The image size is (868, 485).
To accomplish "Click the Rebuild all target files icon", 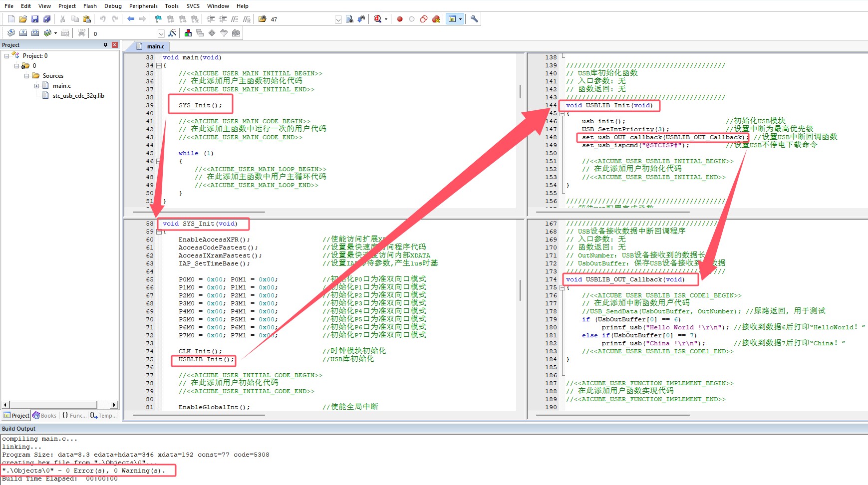I will point(35,33).
